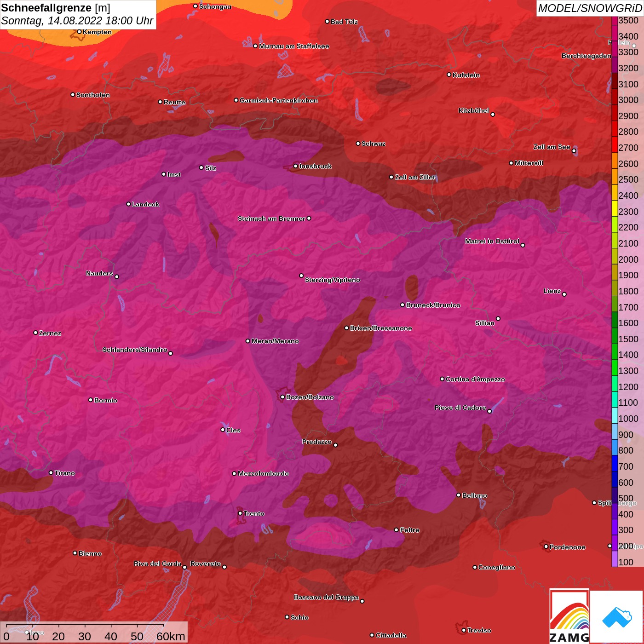Click the Kufstein city marker dot
Image resolution: width=644 pixels, height=644 pixels.
click(449, 75)
